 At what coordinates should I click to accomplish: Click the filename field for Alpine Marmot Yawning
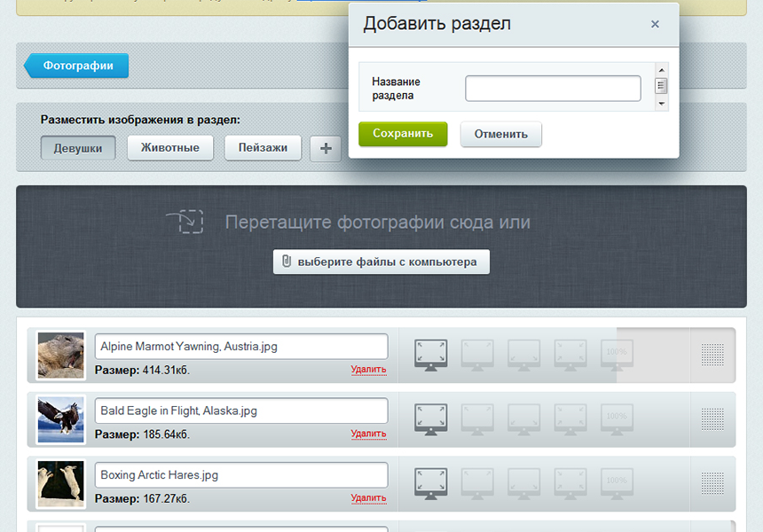240,346
